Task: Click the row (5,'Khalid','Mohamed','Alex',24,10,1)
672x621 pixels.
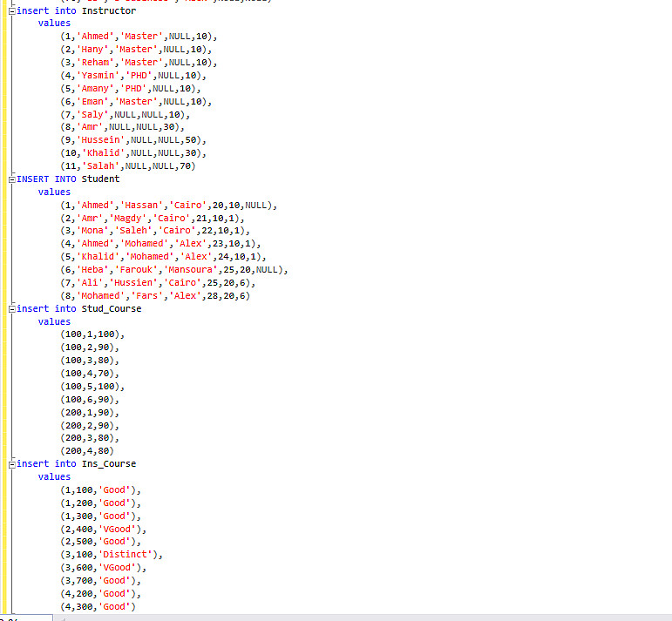Action: [163, 257]
